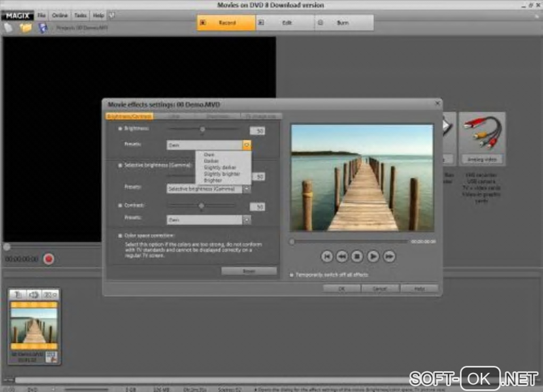Toggle the Contrast checkbox

[x=120, y=206]
